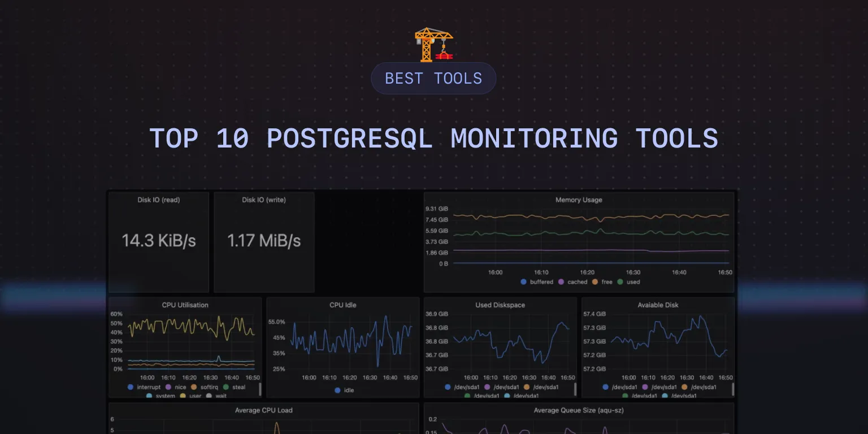The width and height of the screenshot is (868, 434).
Task: Open the Disk IO (write) panel title
Action: click(x=264, y=200)
